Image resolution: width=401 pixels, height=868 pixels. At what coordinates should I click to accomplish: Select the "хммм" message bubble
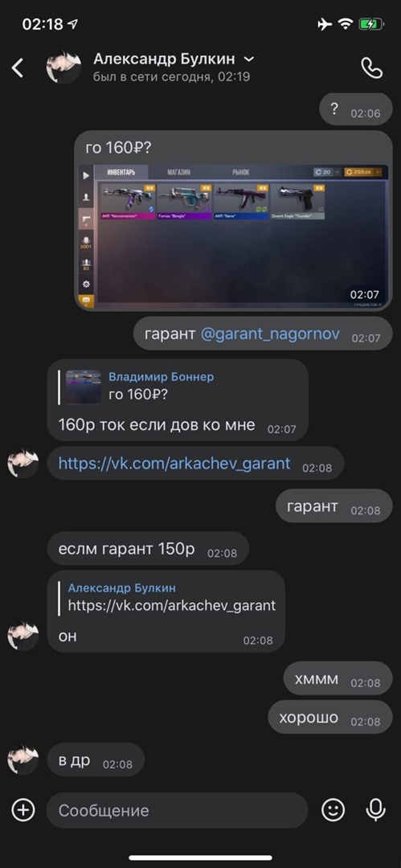click(x=338, y=678)
